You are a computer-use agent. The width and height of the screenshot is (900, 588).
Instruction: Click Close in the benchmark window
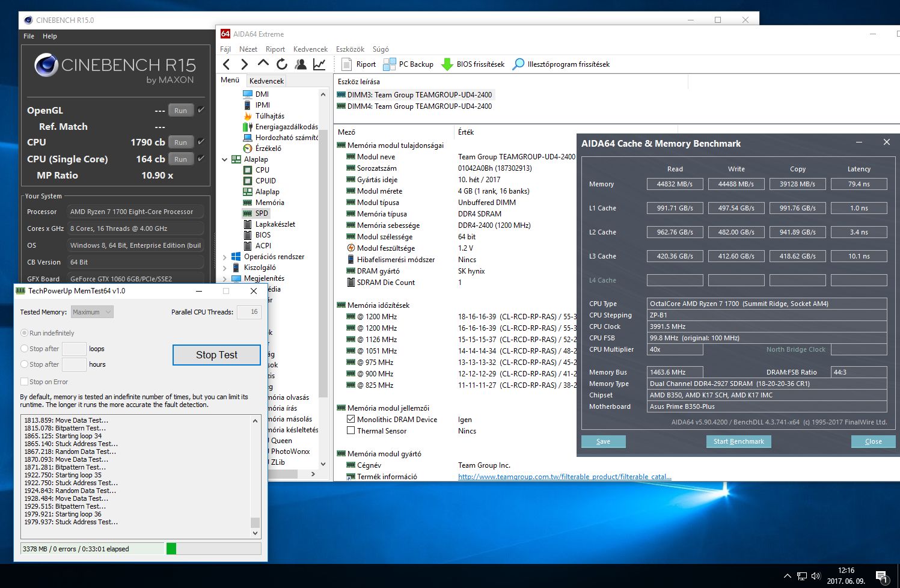pyautogui.click(x=874, y=441)
